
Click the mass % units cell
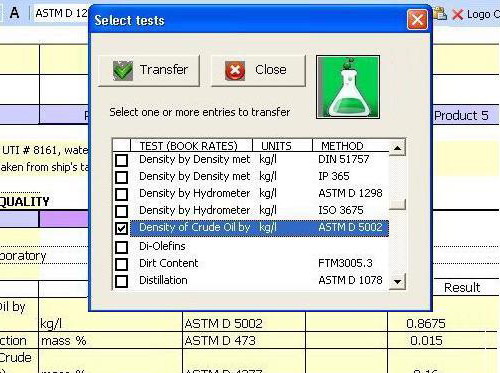point(110,341)
